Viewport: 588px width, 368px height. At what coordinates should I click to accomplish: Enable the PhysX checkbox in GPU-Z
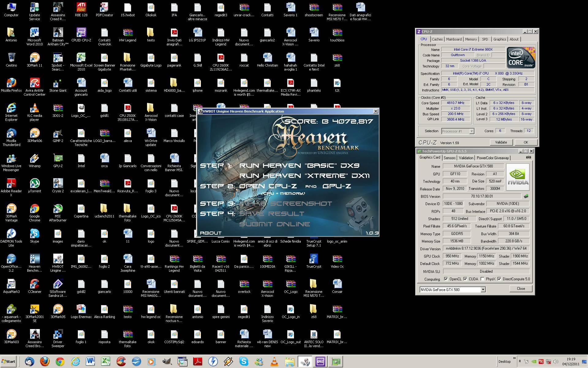(482, 279)
